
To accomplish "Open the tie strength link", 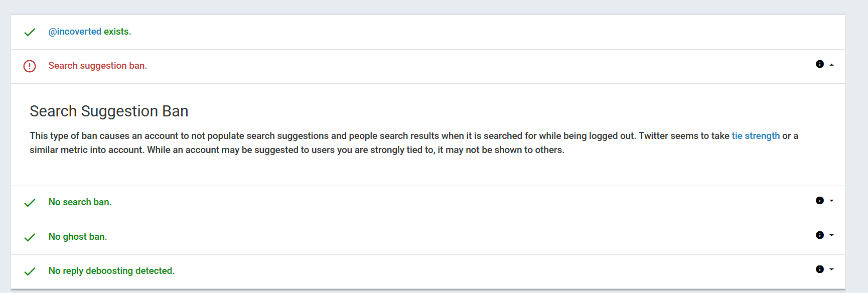I will pos(756,136).
